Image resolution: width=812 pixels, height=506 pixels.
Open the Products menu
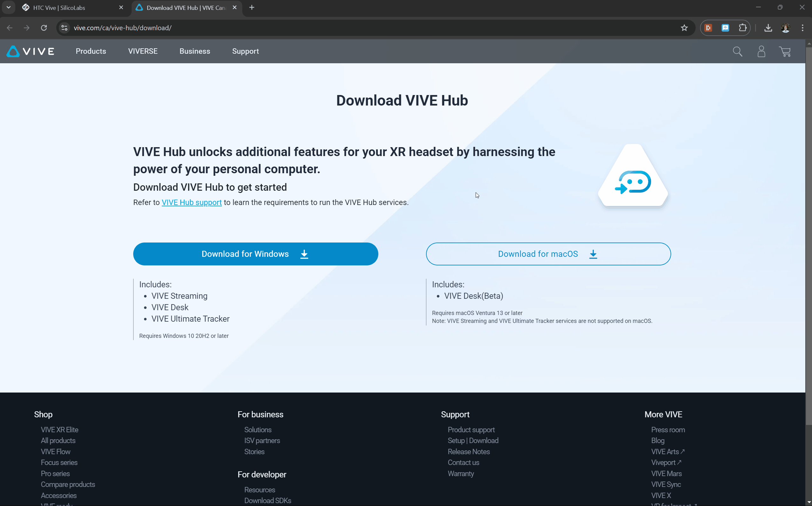[x=91, y=51]
